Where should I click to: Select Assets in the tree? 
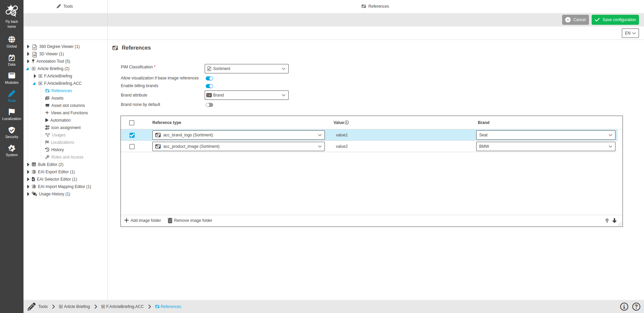pos(57,98)
